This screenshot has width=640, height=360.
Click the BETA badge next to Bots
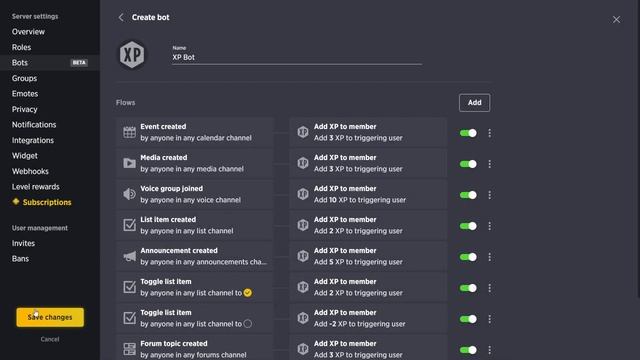point(79,62)
